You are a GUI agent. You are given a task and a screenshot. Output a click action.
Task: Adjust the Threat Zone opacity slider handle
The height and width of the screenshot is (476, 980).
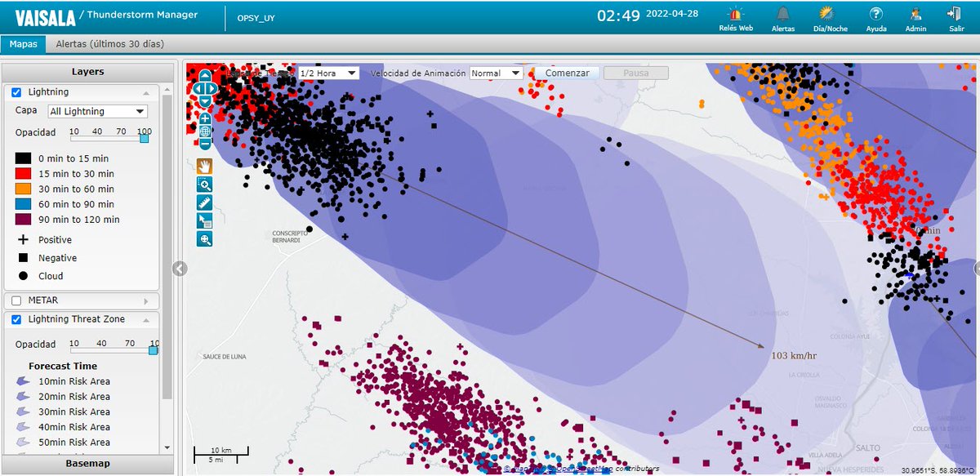(153, 349)
